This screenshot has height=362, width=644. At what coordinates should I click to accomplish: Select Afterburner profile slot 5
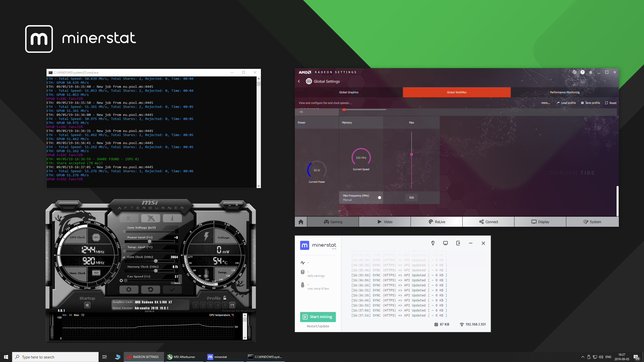(225, 305)
